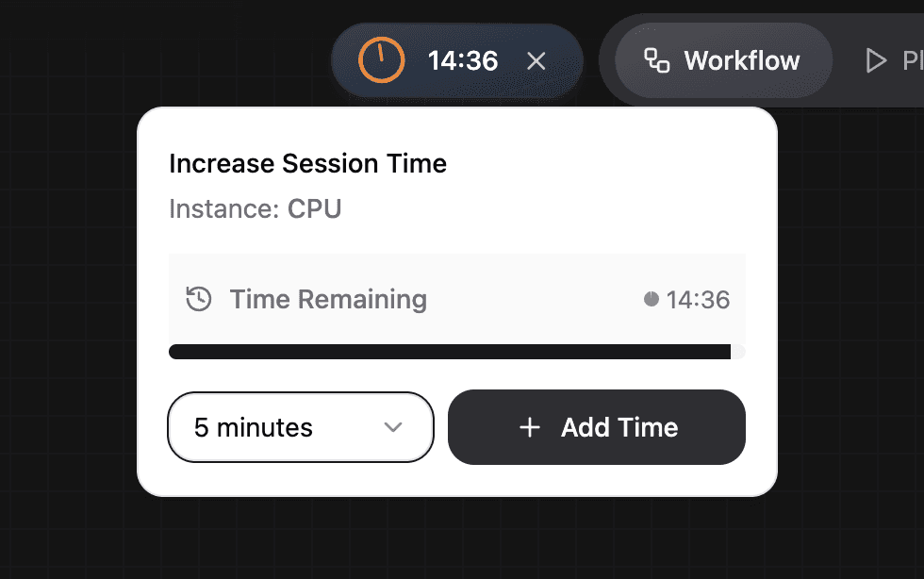Click the Workflow nodes icon
The image size is (924, 579).
click(656, 61)
